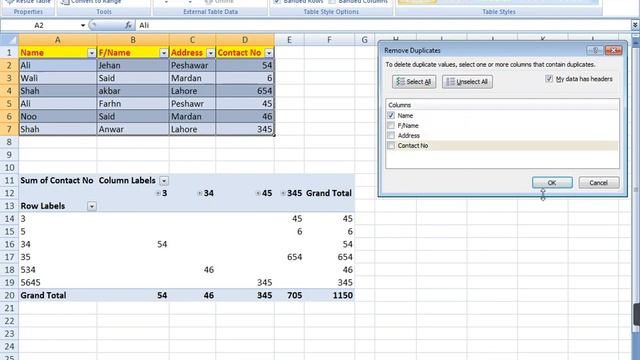The height and width of the screenshot is (360, 640).
Task: Click the formula bar containing Ali
Action: tap(383, 25)
